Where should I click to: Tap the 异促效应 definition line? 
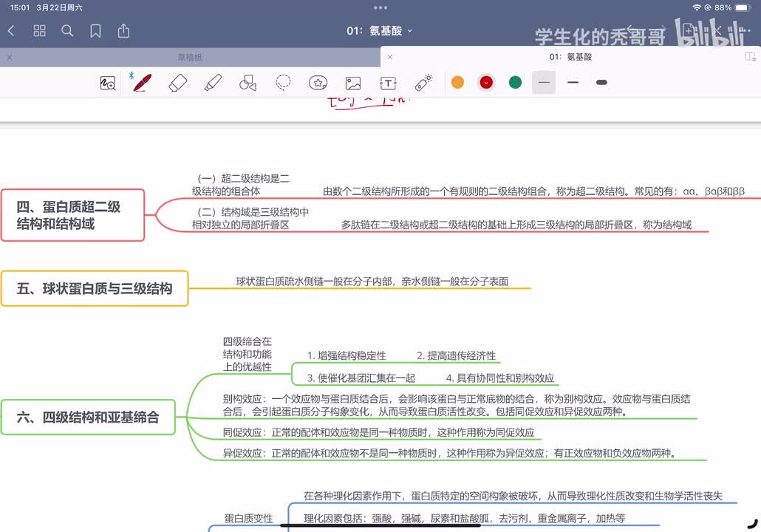(x=449, y=453)
